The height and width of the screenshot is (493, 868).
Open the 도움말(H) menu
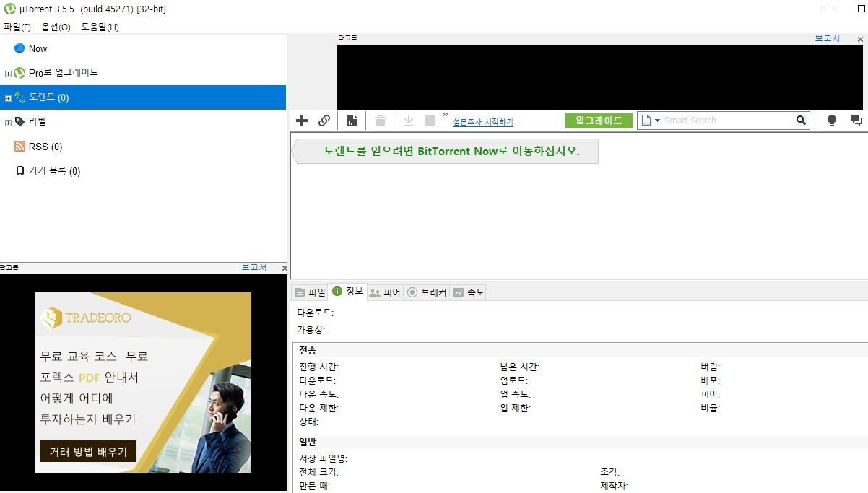pyautogui.click(x=100, y=27)
